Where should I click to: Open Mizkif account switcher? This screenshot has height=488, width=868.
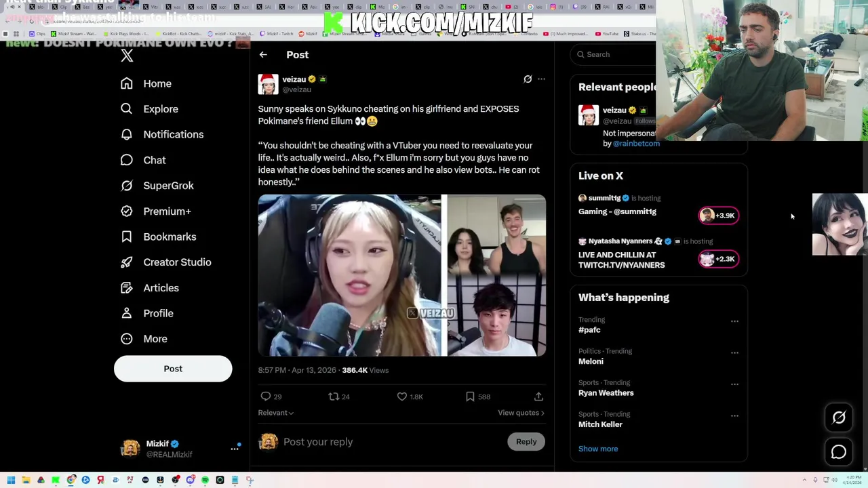(x=180, y=449)
